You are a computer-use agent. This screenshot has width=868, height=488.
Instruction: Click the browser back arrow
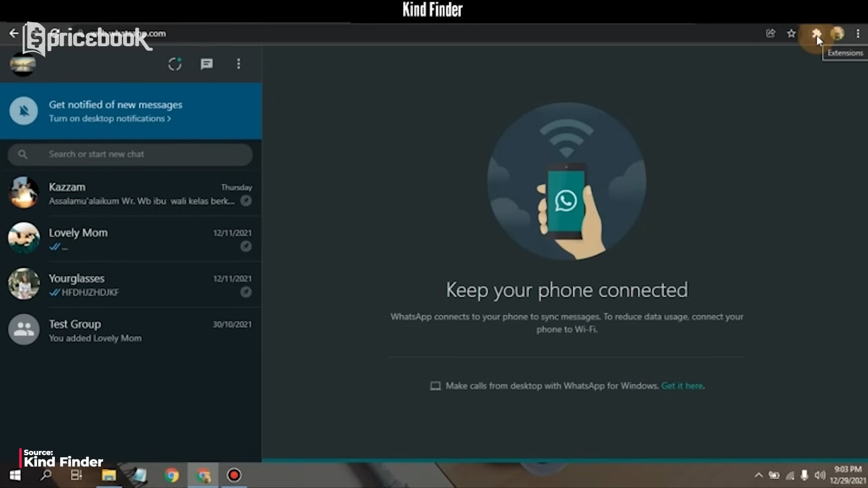click(x=14, y=33)
